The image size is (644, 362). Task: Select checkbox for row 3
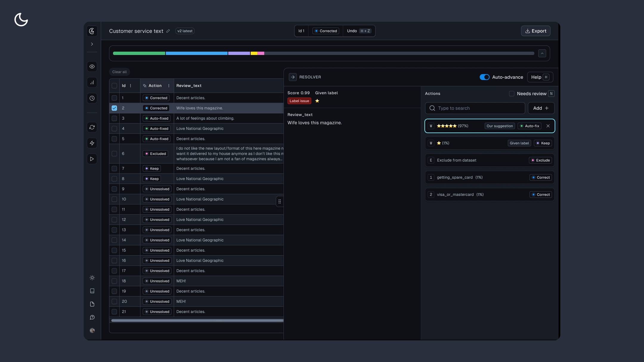click(114, 118)
